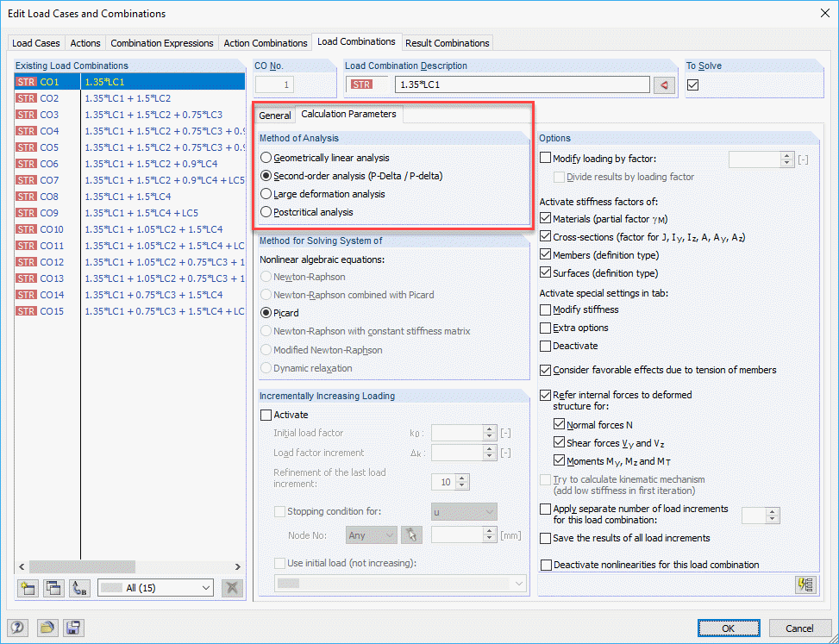
Task: Click the renumber combinations icon
Action: [79, 588]
